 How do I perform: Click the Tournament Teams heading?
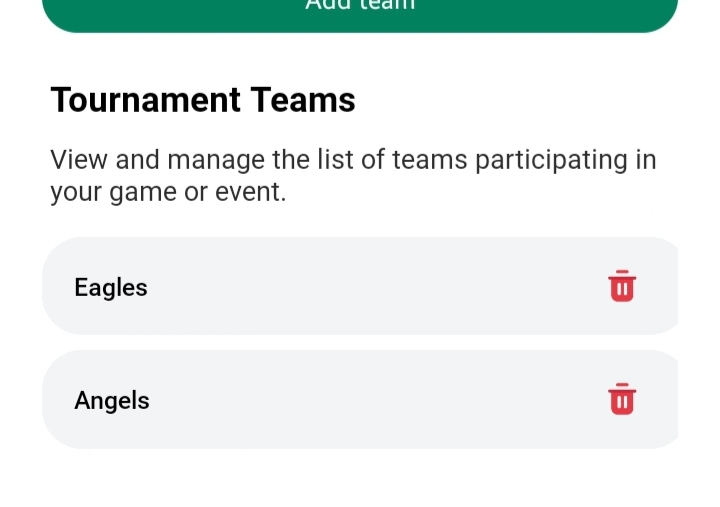203,100
